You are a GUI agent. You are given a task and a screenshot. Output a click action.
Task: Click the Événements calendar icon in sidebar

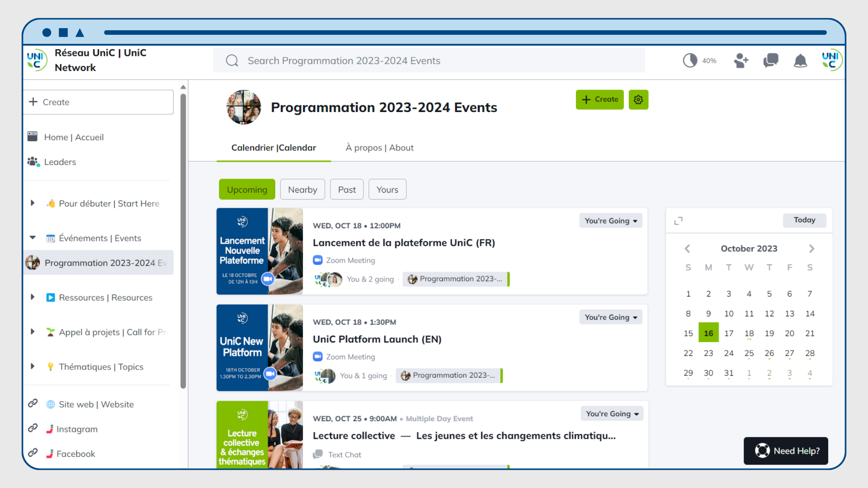coord(51,238)
